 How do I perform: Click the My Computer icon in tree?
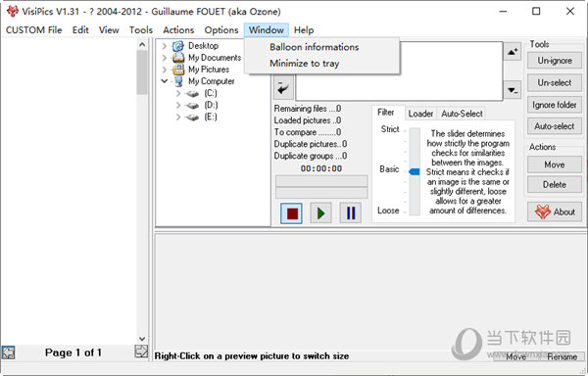coord(178,81)
